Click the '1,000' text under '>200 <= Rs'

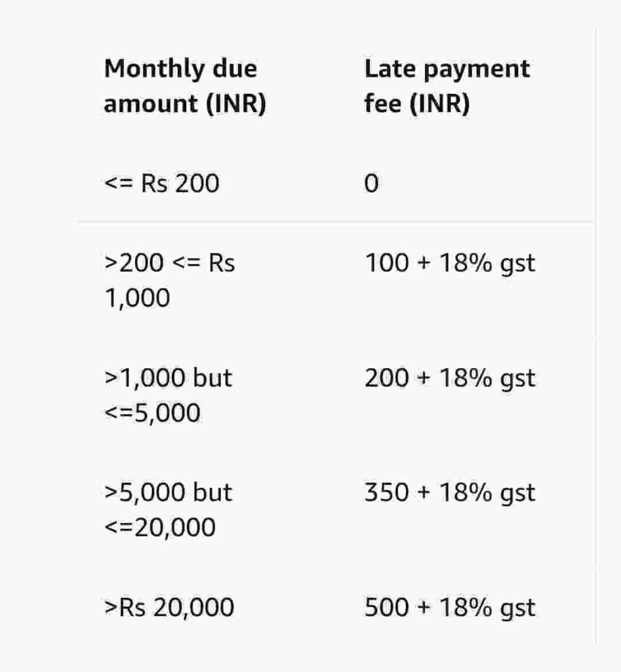(137, 299)
